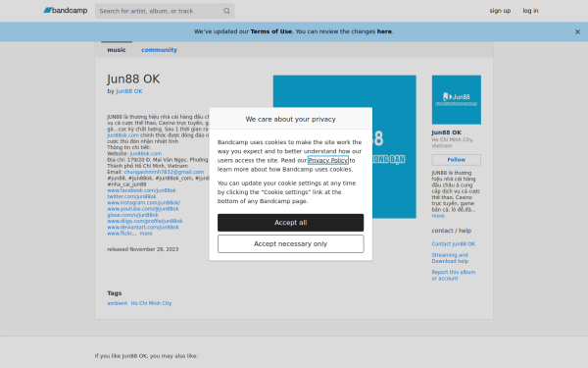
Task: Open the www.facebook.com/jun88ok link
Action: 142,190
